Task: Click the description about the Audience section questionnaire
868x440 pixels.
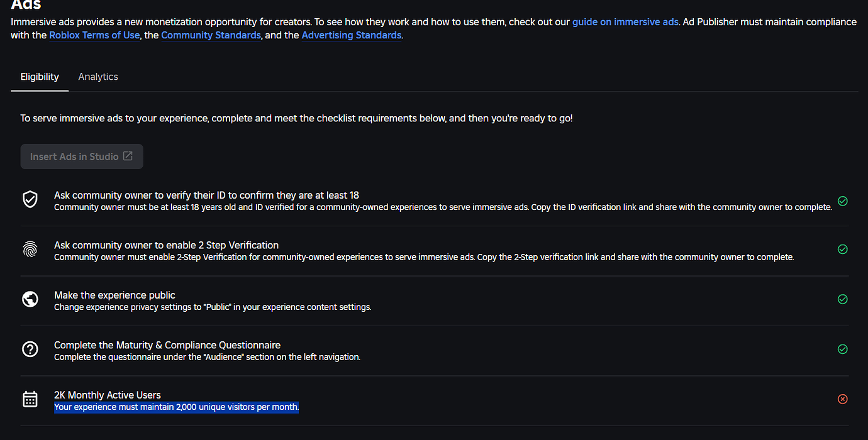Action: click(x=207, y=357)
